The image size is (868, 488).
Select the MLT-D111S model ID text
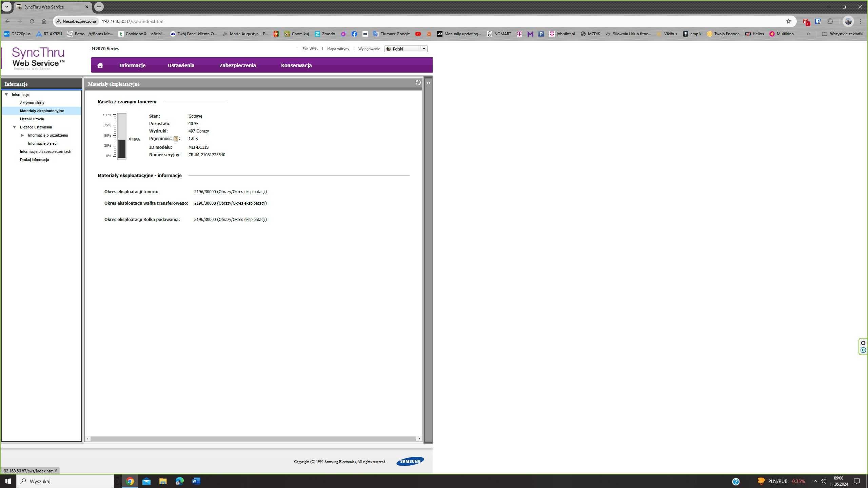pos(198,147)
